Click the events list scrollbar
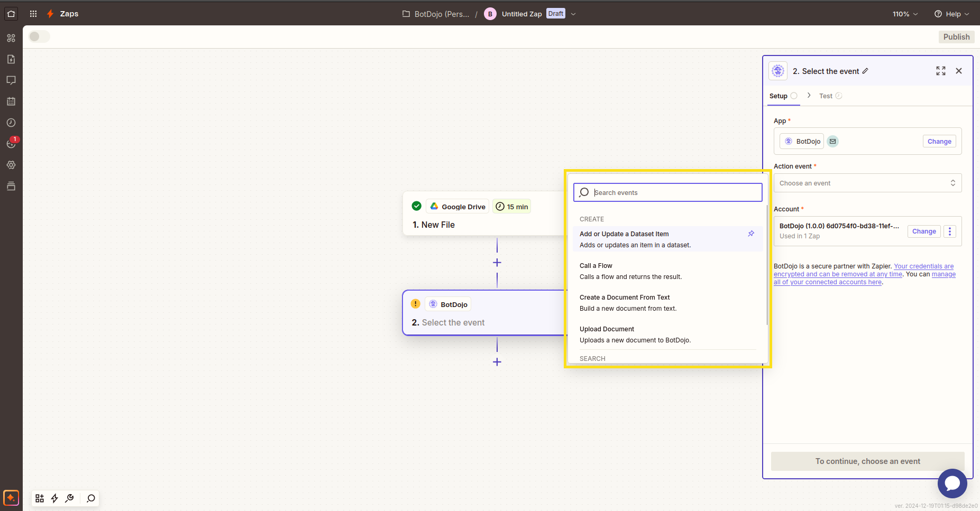The width and height of the screenshot is (980, 511). click(767, 264)
